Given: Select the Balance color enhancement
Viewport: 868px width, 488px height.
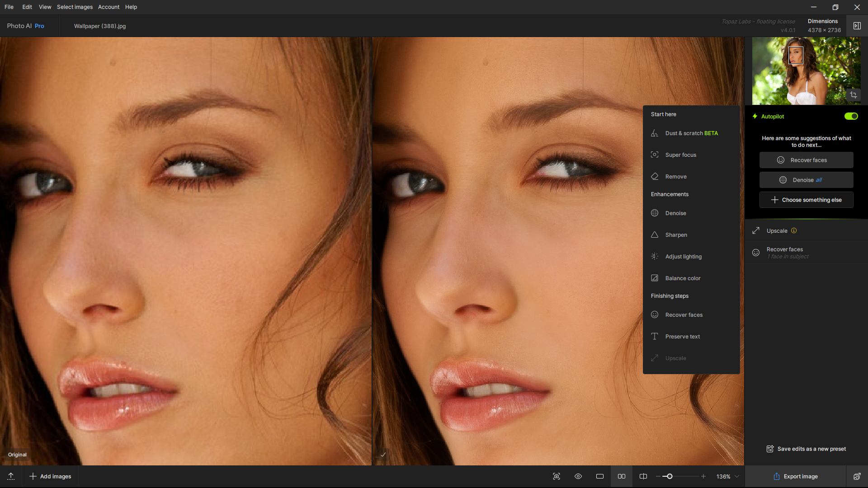Looking at the screenshot, I should coord(683,278).
